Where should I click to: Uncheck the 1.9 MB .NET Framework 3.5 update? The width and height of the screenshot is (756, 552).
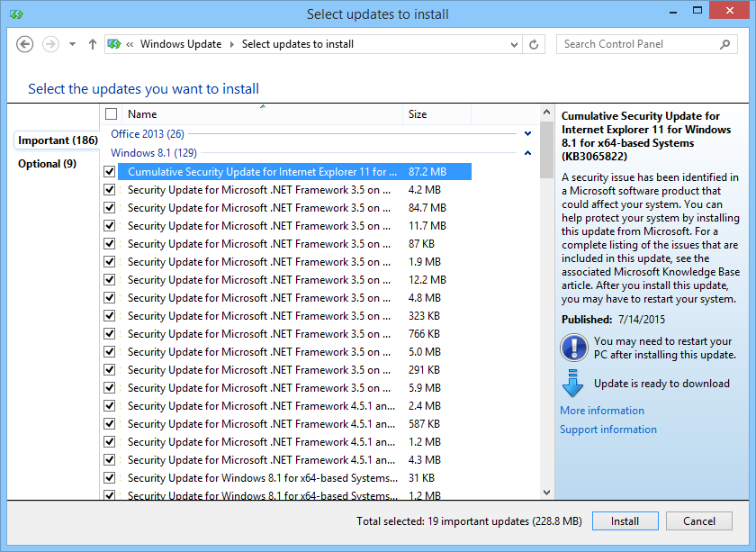(110, 261)
